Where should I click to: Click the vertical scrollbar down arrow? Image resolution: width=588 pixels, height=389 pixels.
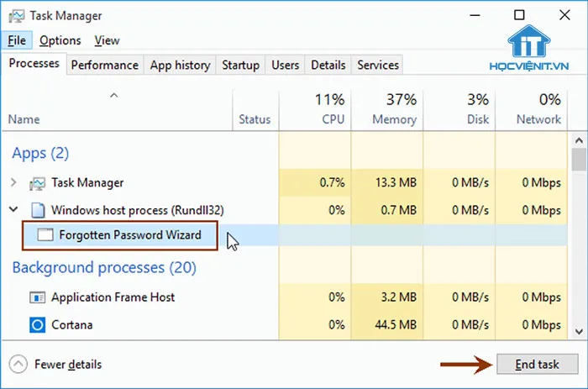[x=578, y=331]
